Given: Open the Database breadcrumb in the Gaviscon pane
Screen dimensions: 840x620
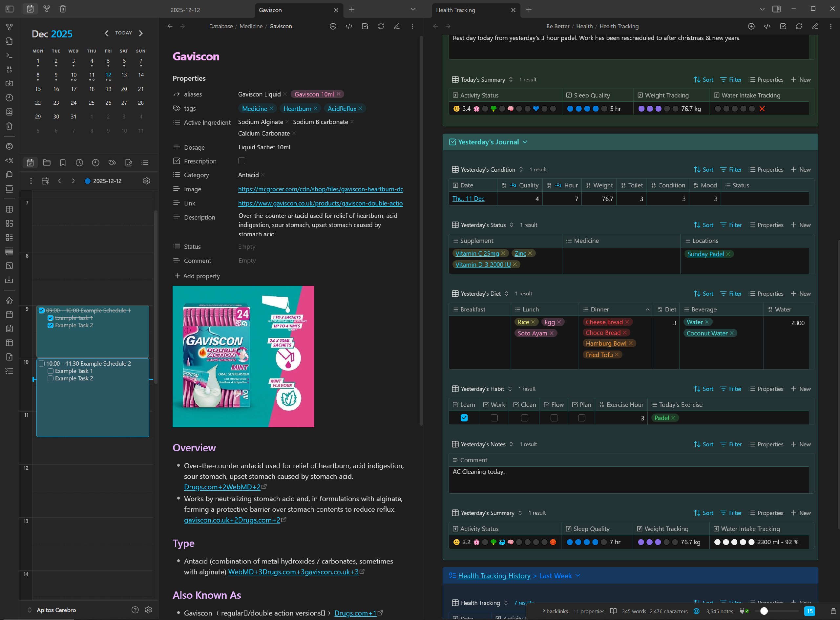Looking at the screenshot, I should tap(221, 26).
